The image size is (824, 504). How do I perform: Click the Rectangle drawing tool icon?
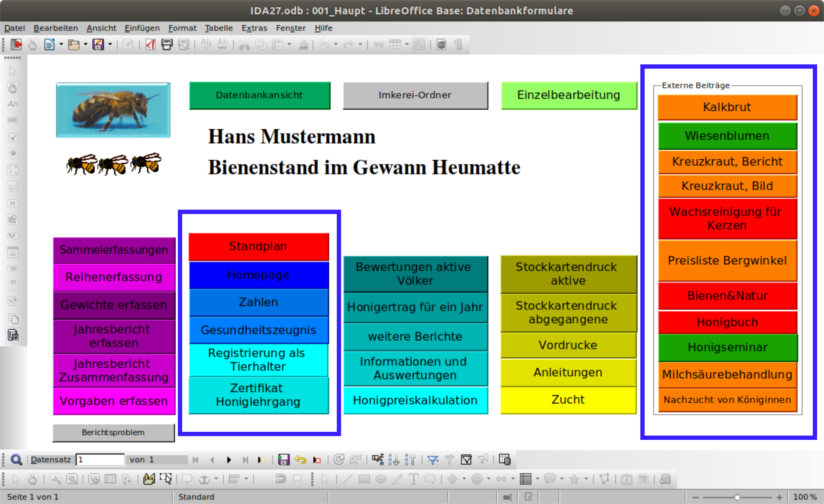pos(364,479)
